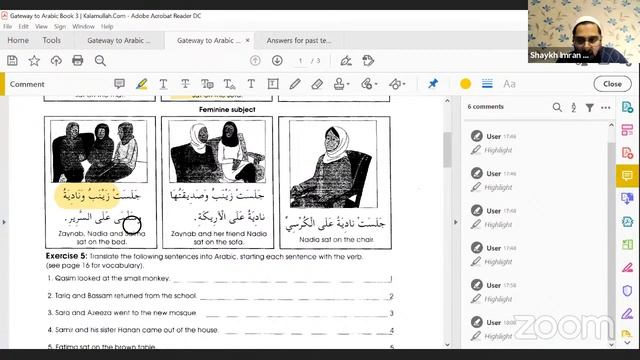Open the text properties Aa

click(509, 84)
